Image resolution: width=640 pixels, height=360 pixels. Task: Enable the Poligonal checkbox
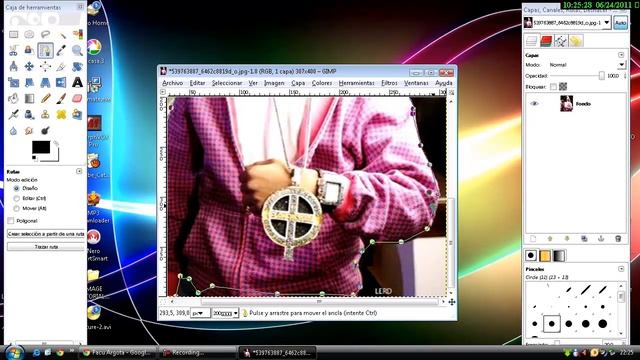pos(11,221)
